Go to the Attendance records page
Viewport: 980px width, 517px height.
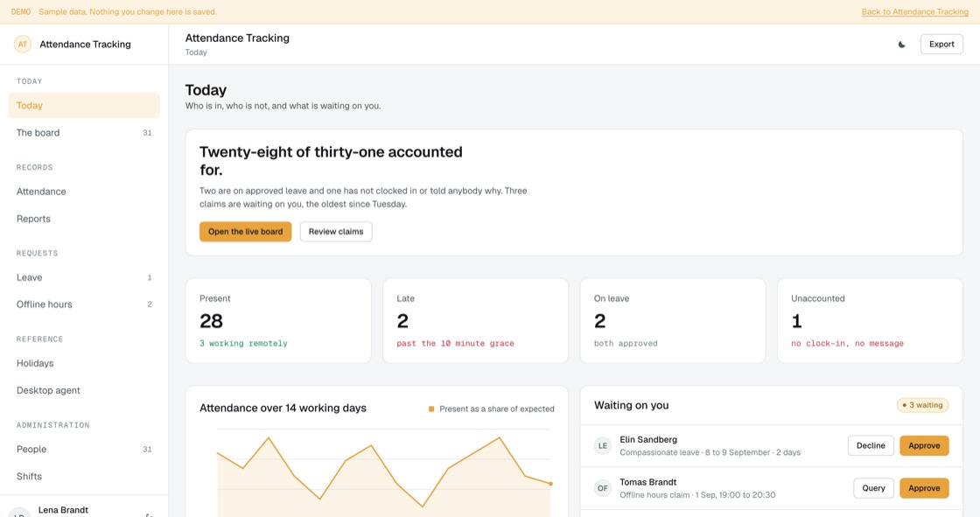[84, 192]
